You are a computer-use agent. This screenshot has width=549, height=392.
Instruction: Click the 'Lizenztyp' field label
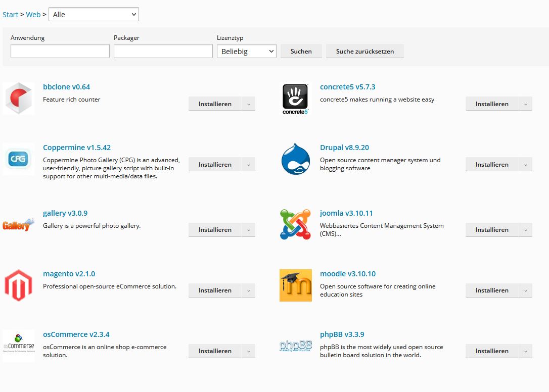[x=230, y=38]
